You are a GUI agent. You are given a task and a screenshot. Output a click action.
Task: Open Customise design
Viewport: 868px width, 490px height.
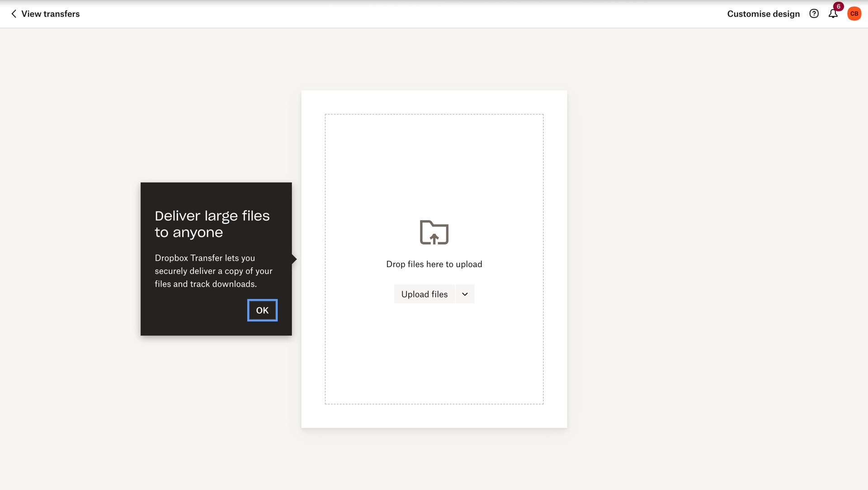click(763, 14)
